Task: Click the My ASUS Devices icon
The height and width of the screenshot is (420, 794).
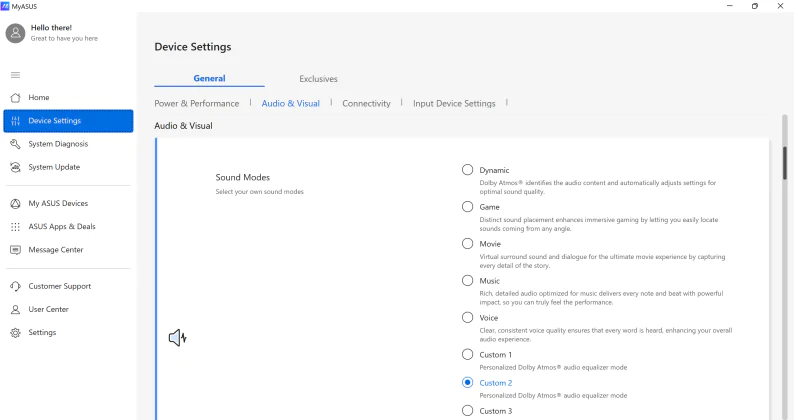Action: tap(16, 203)
